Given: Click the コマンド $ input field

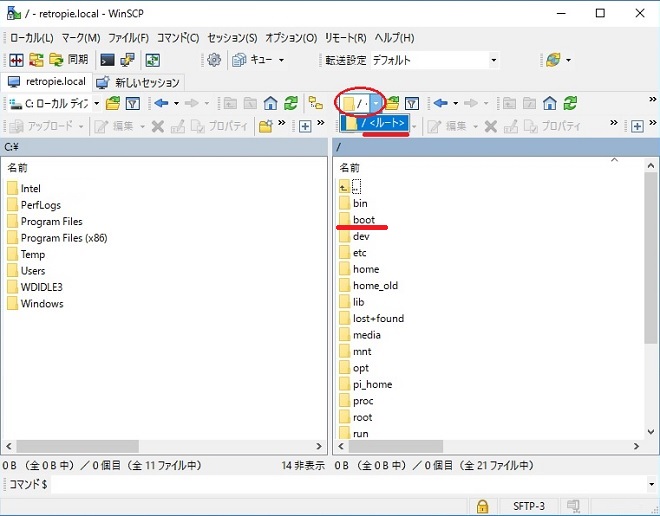Looking at the screenshot, I should click(x=349, y=484).
